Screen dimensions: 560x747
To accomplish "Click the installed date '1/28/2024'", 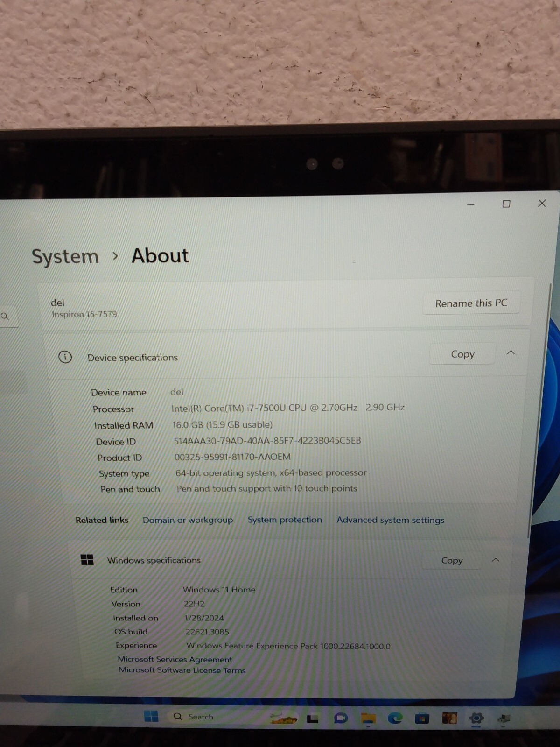I will [x=204, y=618].
